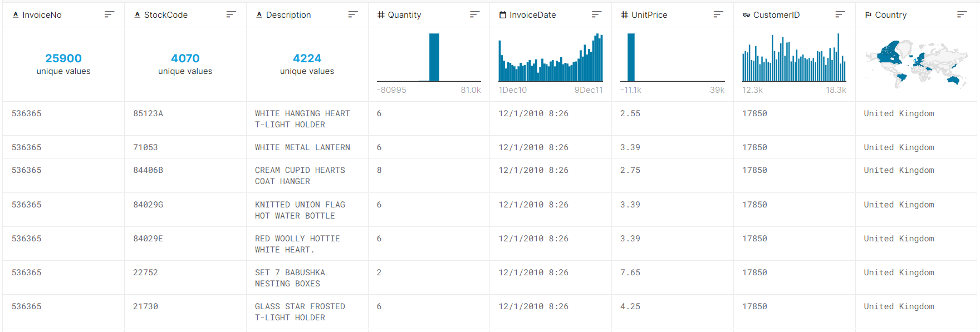Click the InvoiceDate distribution histogram
980x332 pixels.
coord(550,60)
